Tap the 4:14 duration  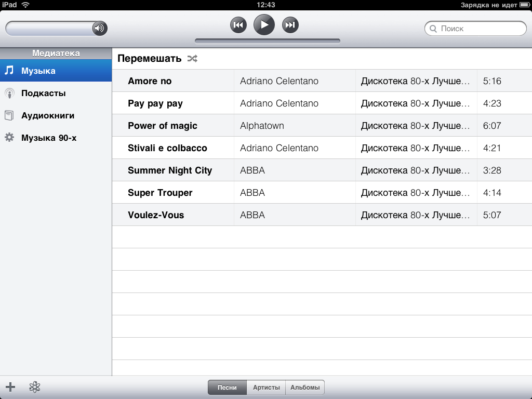coord(492,193)
